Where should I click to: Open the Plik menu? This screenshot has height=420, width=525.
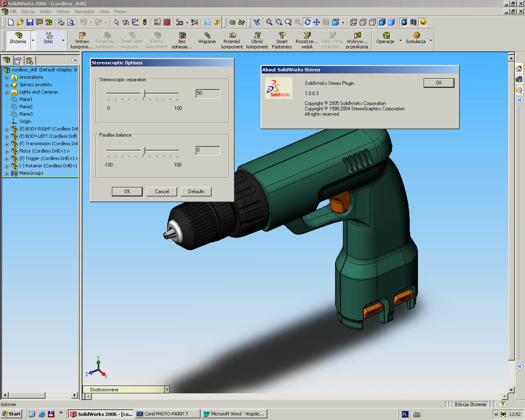pos(14,11)
